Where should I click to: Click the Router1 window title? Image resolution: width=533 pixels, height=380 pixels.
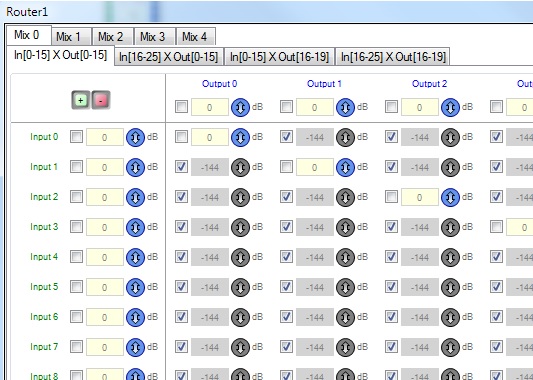[27, 12]
